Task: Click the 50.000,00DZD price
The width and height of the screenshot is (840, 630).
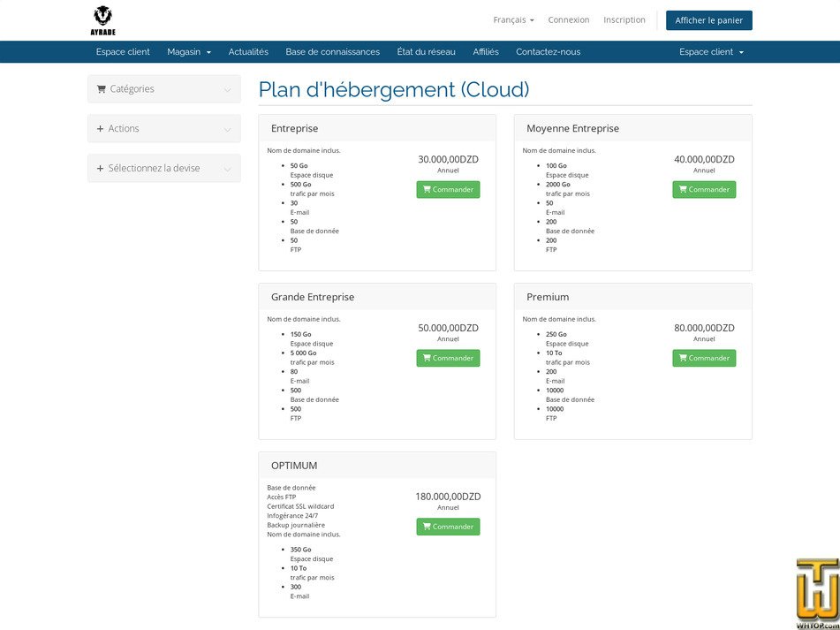Action: 449,328
